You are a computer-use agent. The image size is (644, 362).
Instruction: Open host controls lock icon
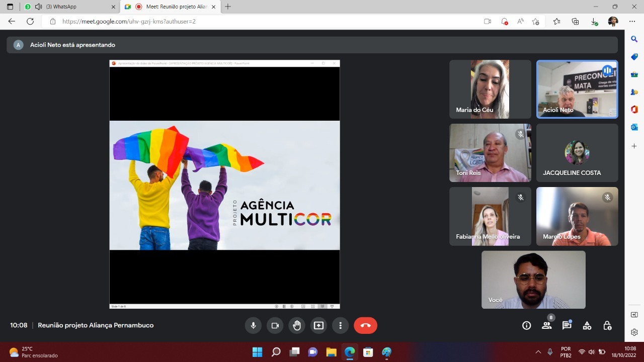607,325
